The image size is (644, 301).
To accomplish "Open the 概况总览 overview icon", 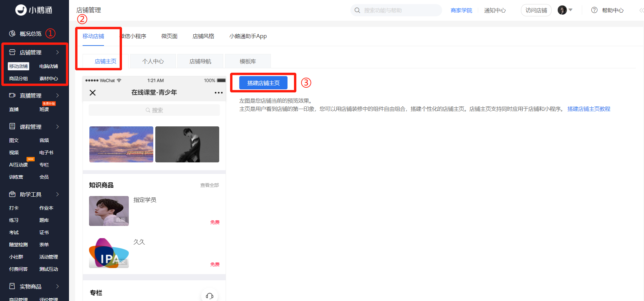I will (12, 33).
